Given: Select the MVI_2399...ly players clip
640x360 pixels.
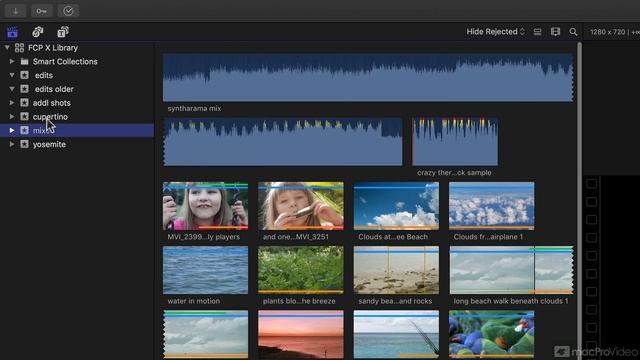Looking at the screenshot, I should tap(205, 206).
